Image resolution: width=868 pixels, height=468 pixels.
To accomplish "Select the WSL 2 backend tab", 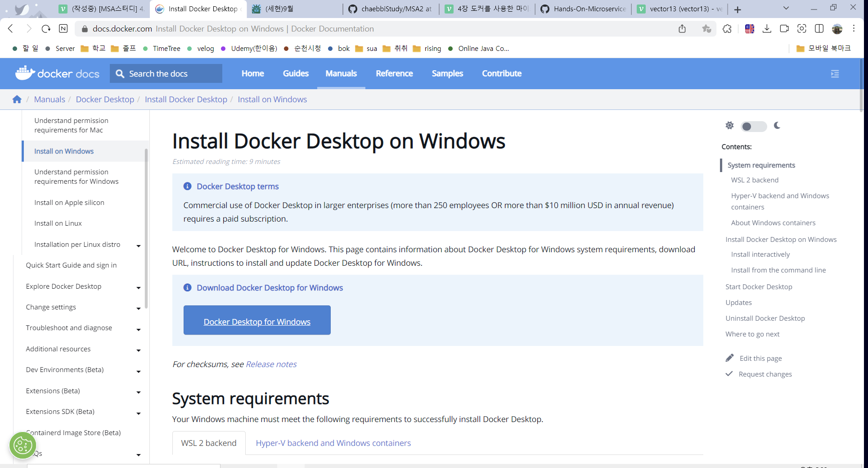I will (209, 443).
